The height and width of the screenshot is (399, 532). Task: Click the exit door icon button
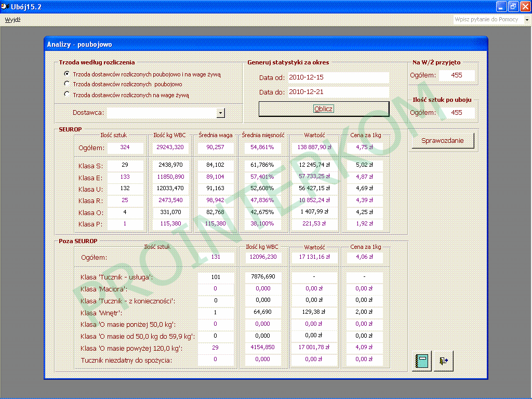point(443,362)
